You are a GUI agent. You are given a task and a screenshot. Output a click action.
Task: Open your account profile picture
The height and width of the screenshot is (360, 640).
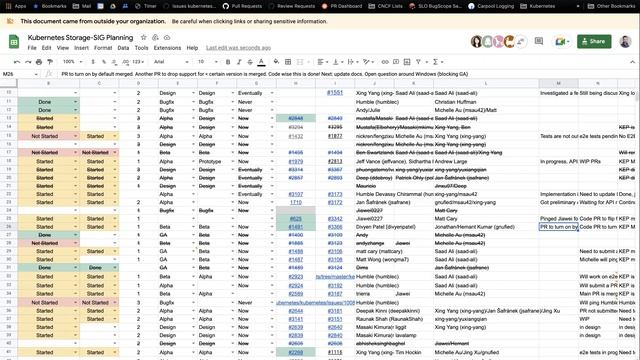625,41
